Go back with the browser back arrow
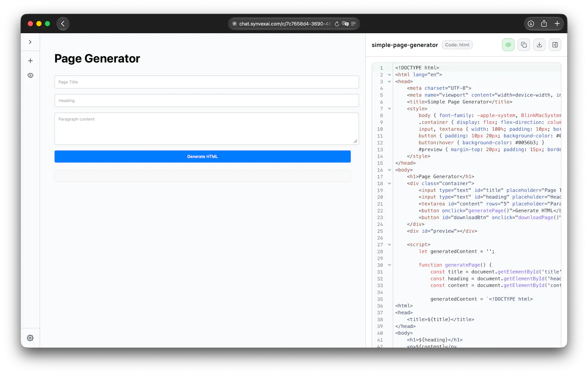 pyautogui.click(x=63, y=24)
